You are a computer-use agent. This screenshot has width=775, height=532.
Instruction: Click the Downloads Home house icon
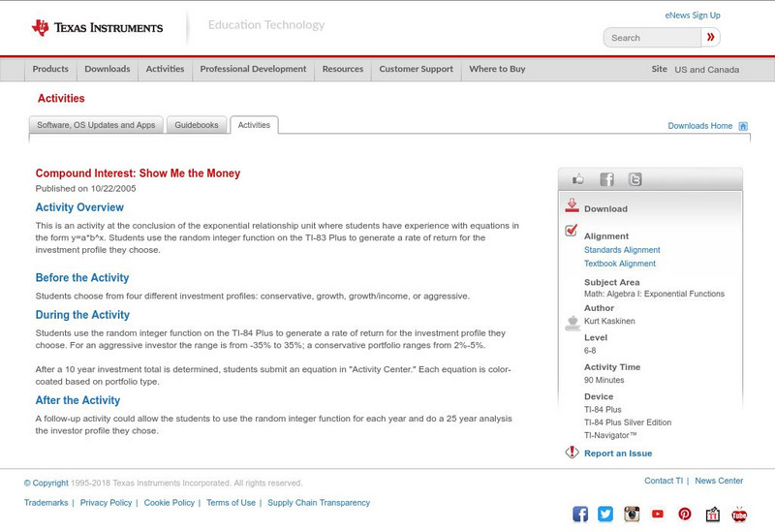pos(743,126)
